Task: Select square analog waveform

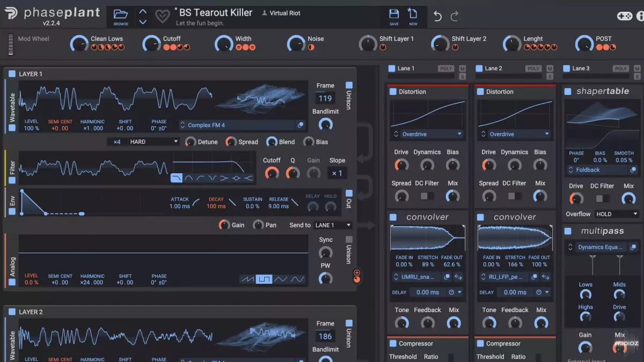Action: (x=264, y=279)
